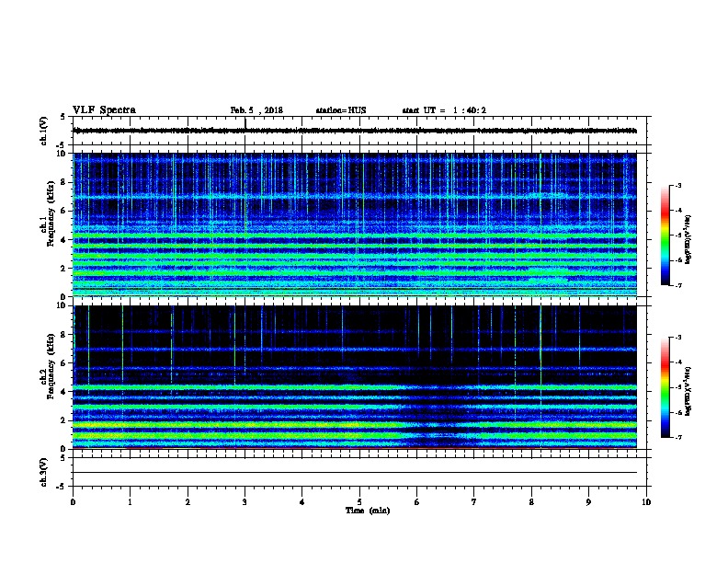The width and height of the screenshot is (728, 563).
Task: Click the "VLF Spectra" plot title
Action: 104,110
